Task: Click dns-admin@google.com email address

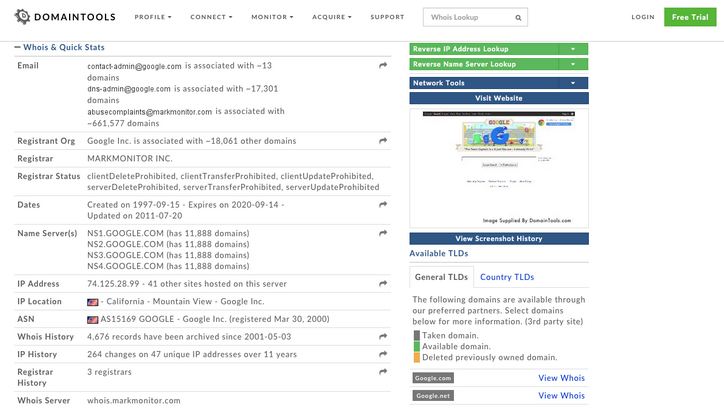Action: tap(129, 89)
